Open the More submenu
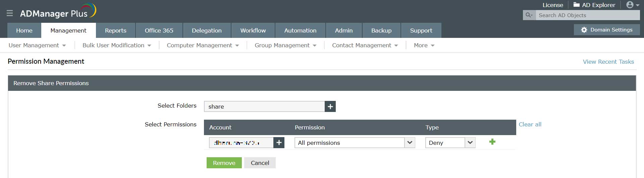The width and height of the screenshot is (644, 178). pos(424,45)
